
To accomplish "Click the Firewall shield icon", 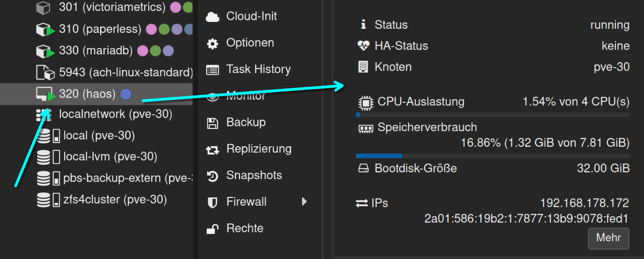I will pyautogui.click(x=212, y=202).
